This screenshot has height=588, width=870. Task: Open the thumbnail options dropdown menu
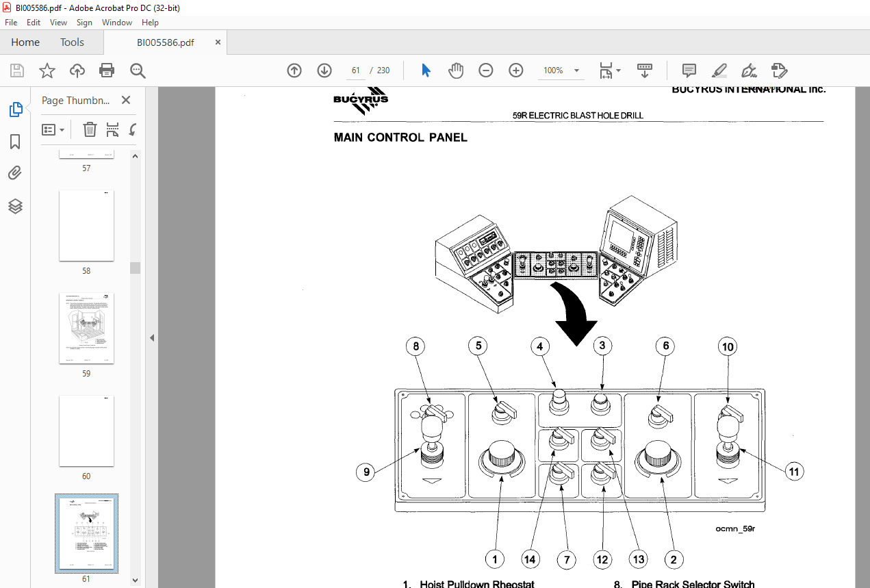coord(53,129)
